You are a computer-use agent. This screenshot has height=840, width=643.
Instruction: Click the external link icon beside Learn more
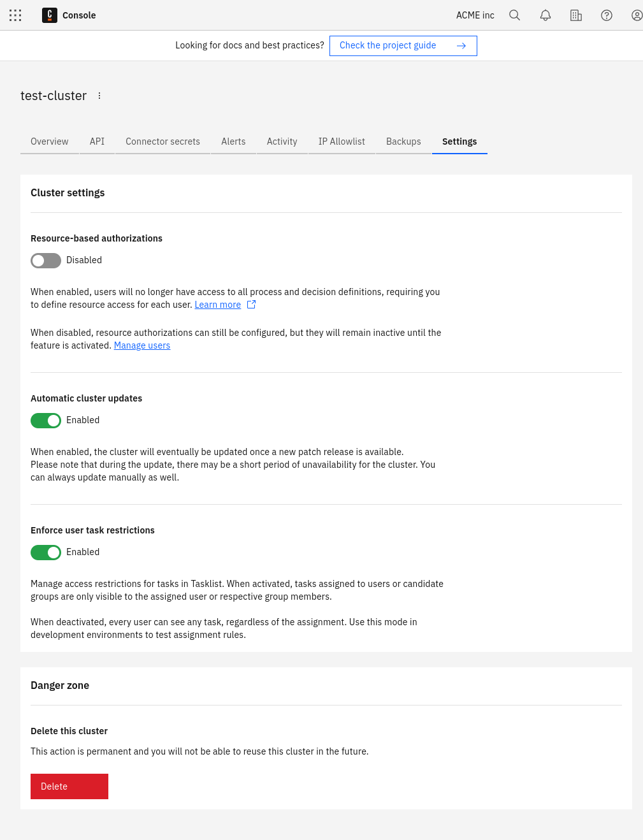(251, 304)
